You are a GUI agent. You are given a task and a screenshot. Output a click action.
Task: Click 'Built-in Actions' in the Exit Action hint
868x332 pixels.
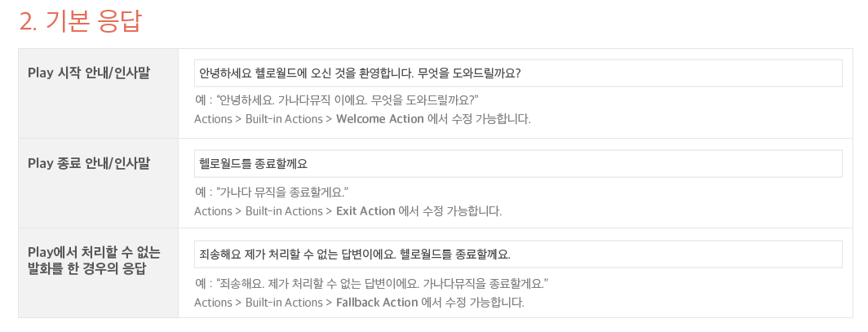[284, 211]
